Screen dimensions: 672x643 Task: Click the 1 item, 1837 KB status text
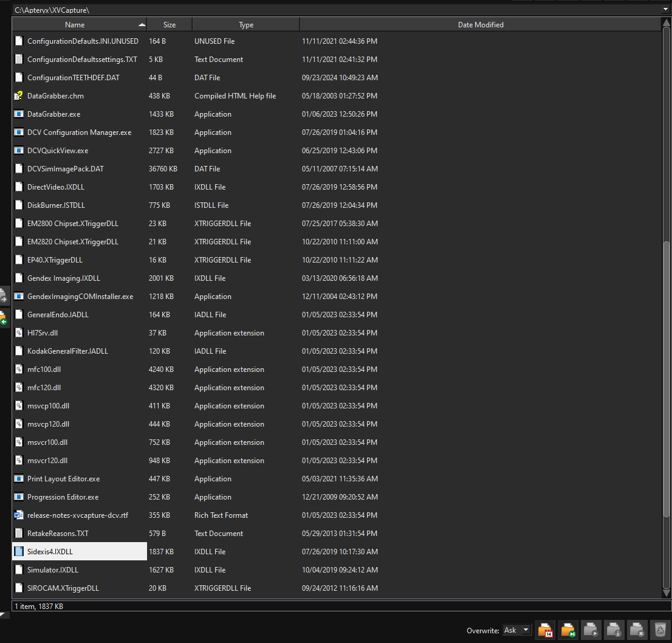pyautogui.click(x=39, y=606)
